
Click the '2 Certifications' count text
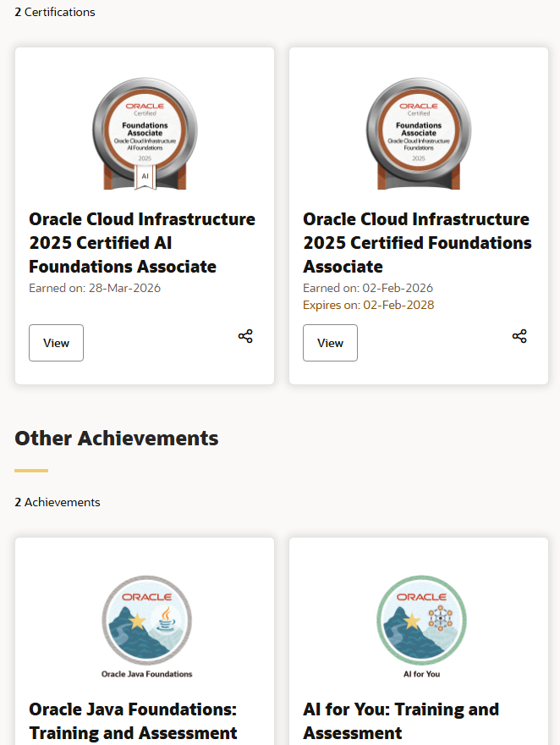[x=55, y=12]
